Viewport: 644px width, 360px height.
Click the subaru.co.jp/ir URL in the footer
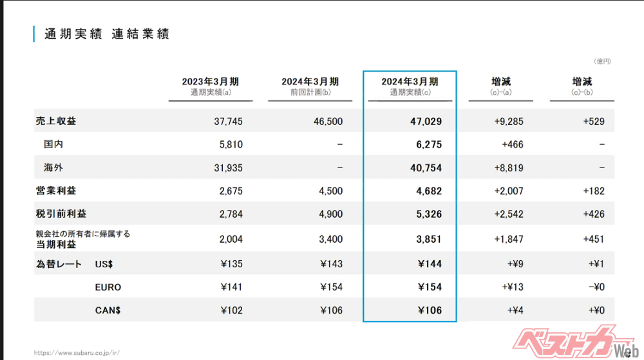pos(77,353)
